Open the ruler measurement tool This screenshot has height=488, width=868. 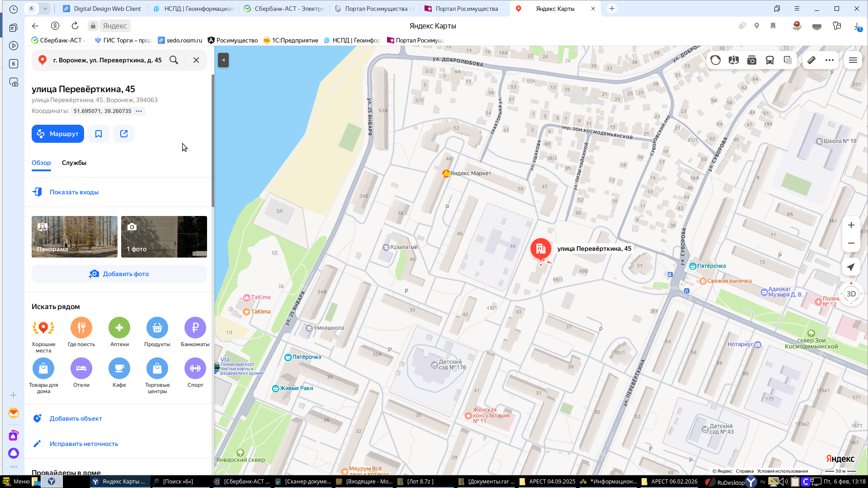tap(811, 60)
